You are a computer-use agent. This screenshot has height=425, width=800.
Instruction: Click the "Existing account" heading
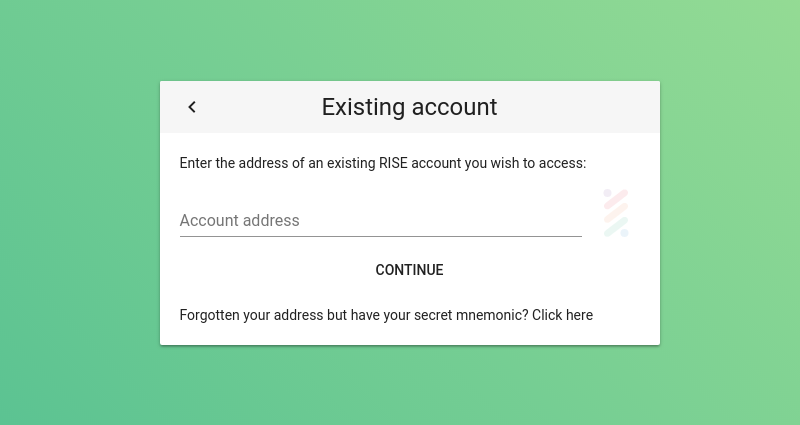coord(409,107)
